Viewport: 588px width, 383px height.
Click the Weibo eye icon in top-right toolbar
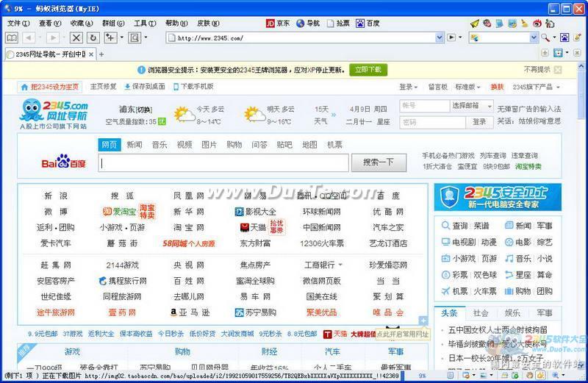[537, 24]
